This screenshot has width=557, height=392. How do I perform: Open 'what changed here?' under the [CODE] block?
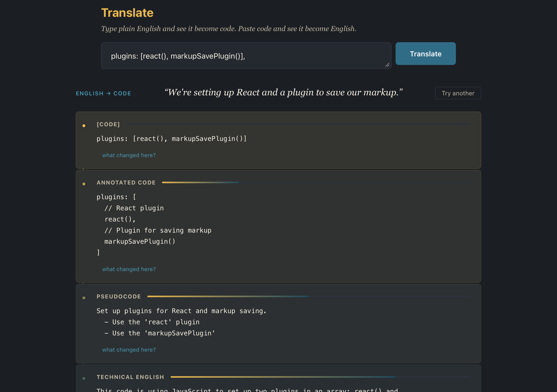[x=129, y=155]
